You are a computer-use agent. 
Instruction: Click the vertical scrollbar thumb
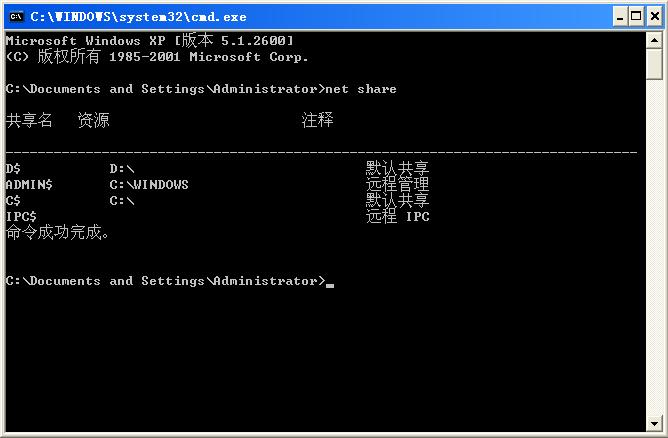click(x=654, y=64)
